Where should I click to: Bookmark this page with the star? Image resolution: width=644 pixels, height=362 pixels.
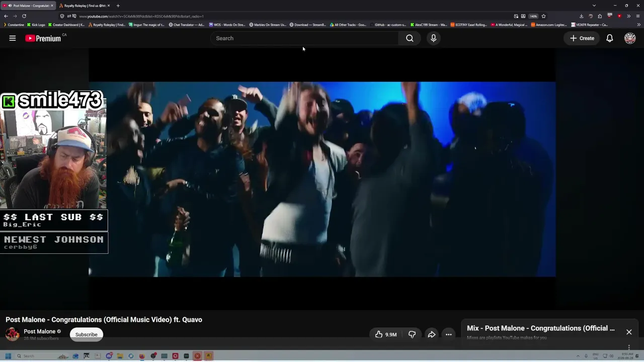tap(543, 16)
